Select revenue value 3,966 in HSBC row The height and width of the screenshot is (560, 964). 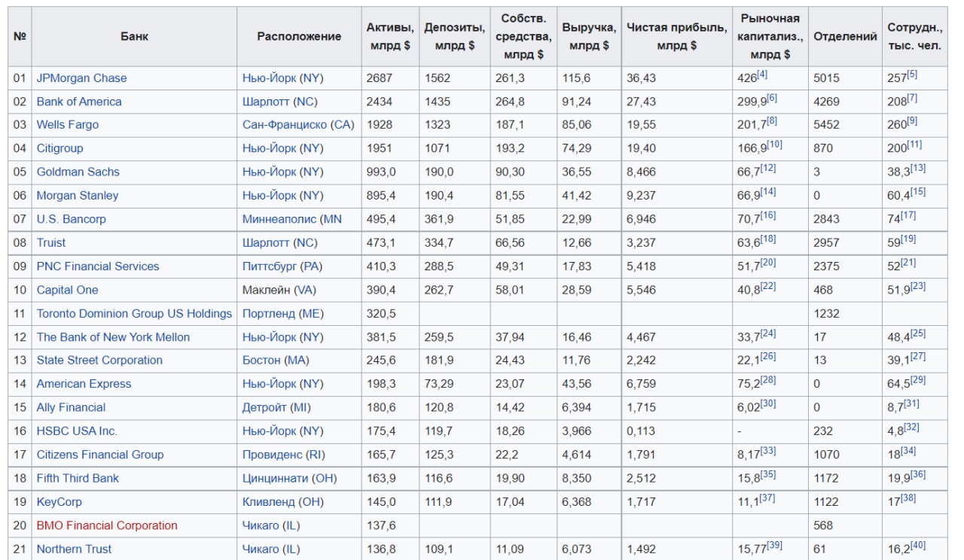click(x=577, y=431)
